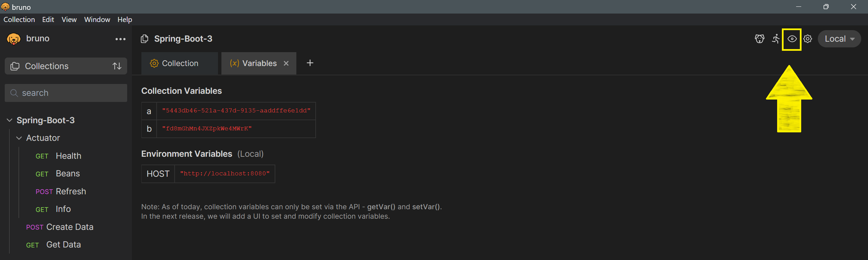
Task: Click the bruno dog logo in sidebar
Action: point(14,39)
